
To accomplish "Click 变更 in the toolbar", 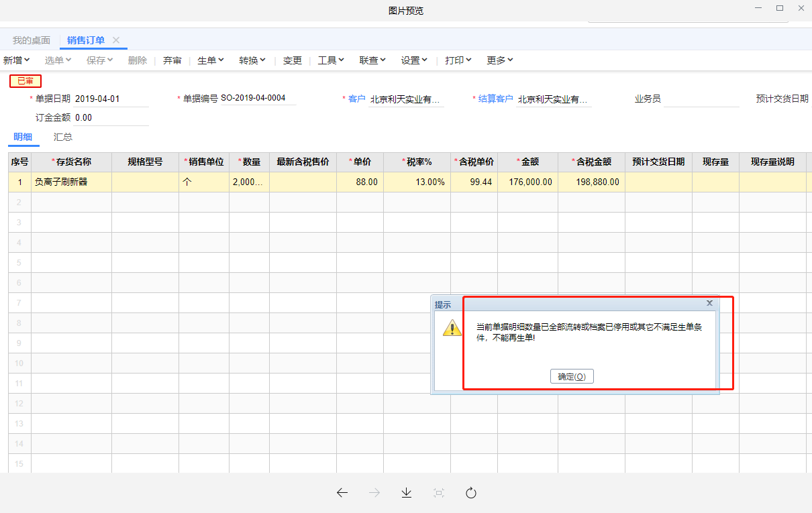I will [293, 60].
